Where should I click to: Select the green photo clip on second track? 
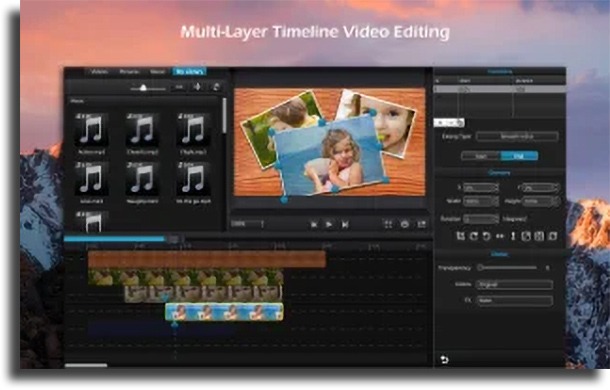click(186, 278)
